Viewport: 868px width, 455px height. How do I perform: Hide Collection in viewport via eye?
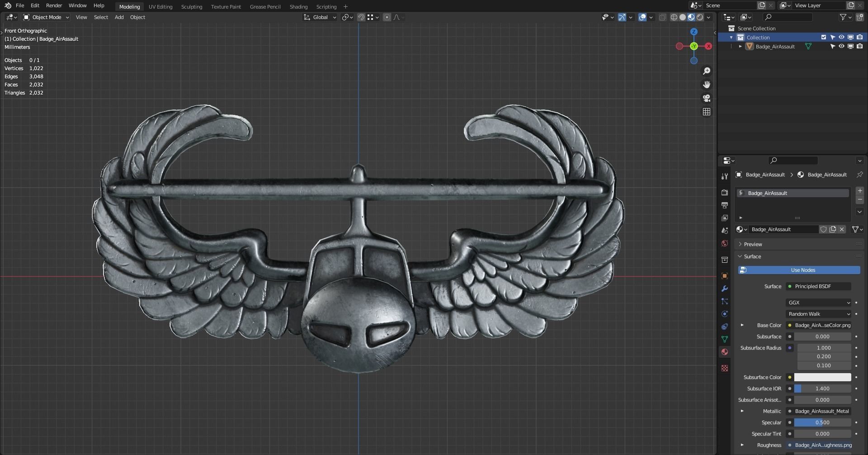(x=841, y=37)
